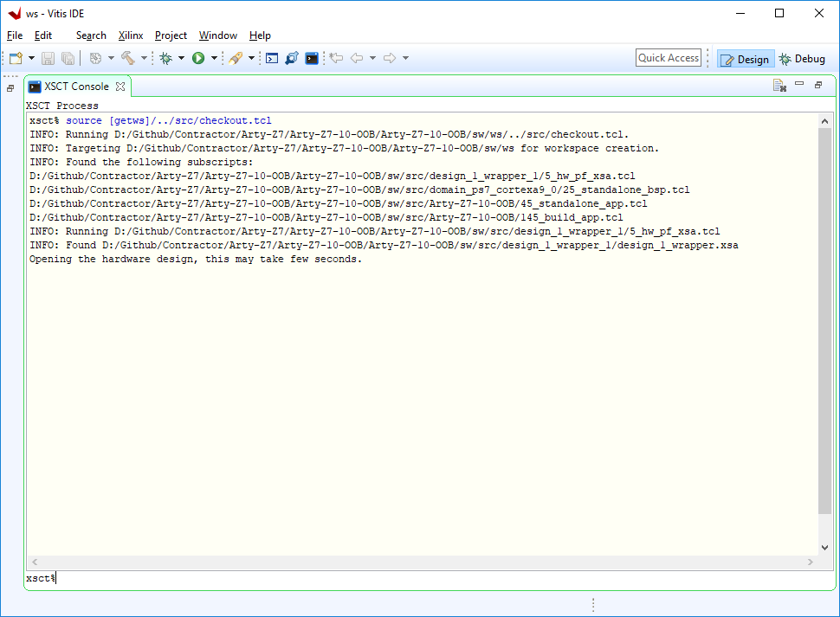
Task: Click the 'design_1_wrapper.xsa' found line
Action: (384, 245)
